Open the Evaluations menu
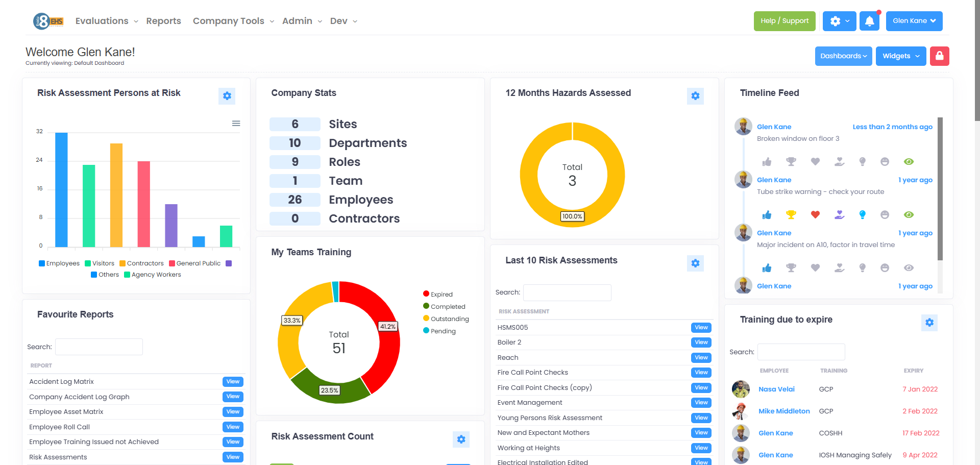This screenshot has height=465, width=980. (106, 21)
